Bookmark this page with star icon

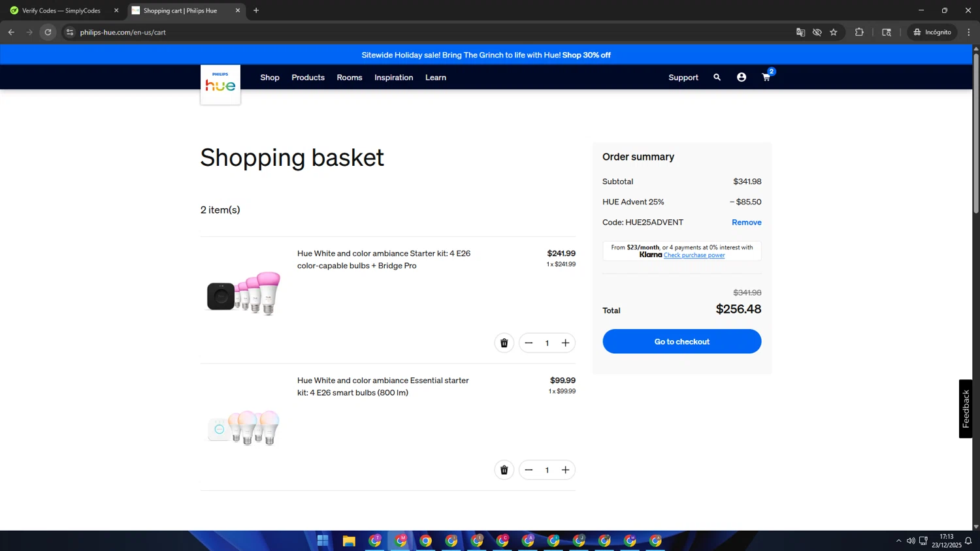coord(834,32)
